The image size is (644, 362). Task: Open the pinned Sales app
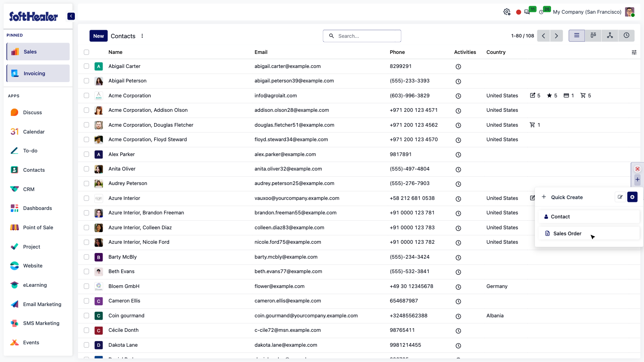coord(38,52)
